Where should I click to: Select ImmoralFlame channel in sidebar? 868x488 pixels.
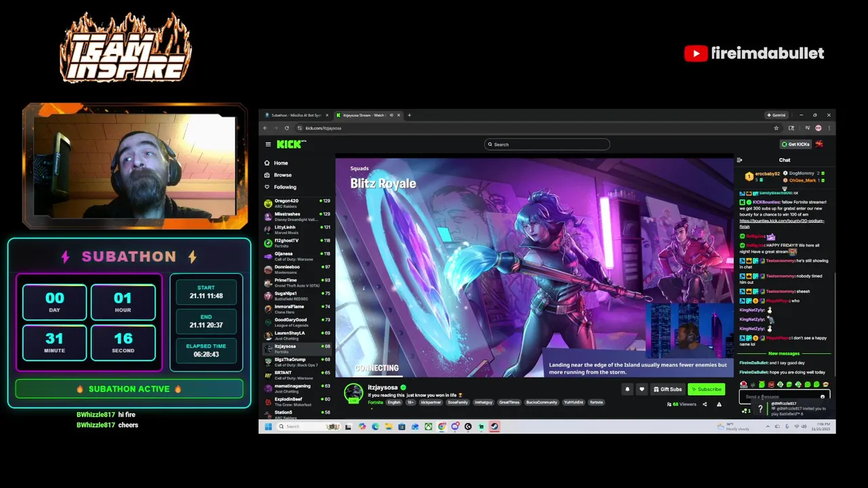tap(297, 308)
